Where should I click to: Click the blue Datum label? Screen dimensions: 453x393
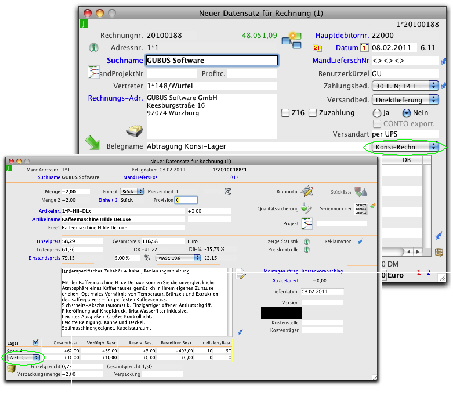(347, 48)
